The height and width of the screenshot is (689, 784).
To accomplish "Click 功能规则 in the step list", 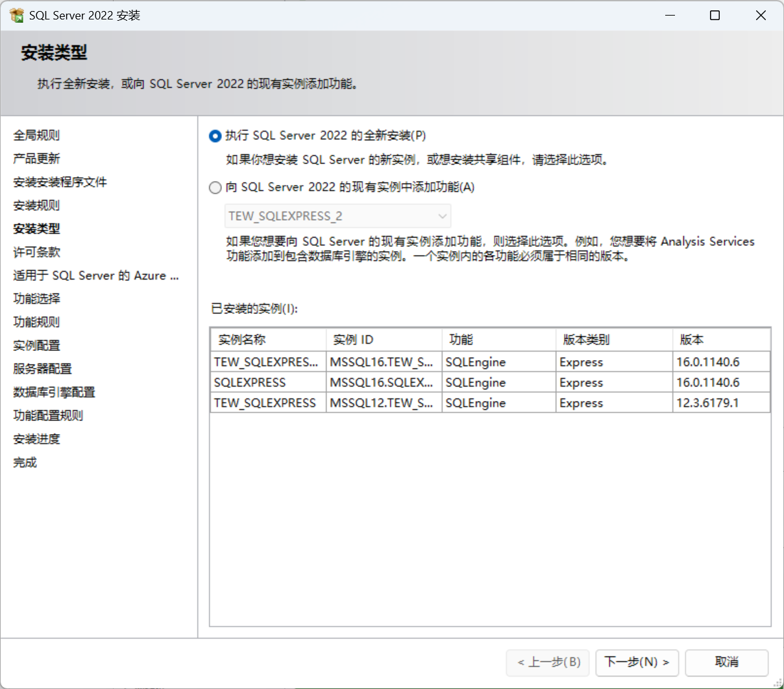I will [x=36, y=322].
